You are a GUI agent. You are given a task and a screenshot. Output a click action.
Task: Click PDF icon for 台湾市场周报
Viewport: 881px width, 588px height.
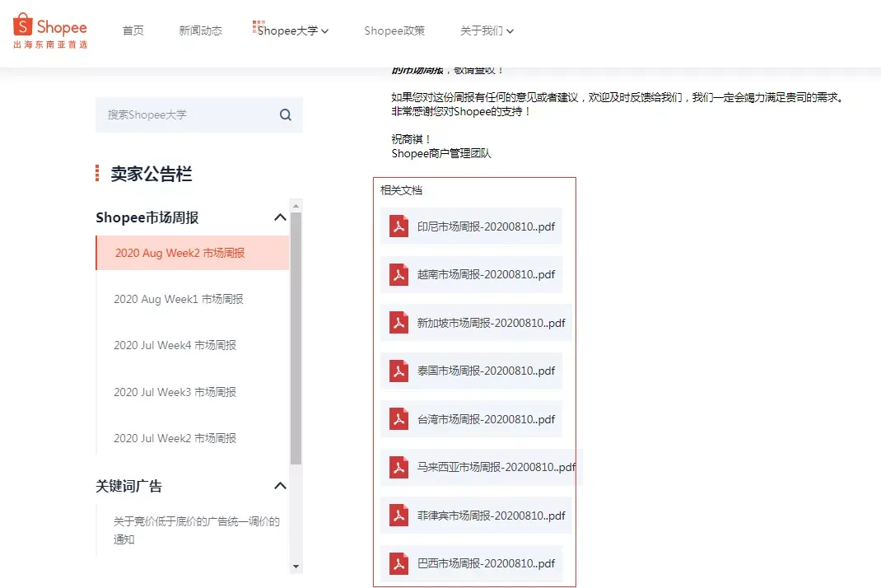click(399, 419)
